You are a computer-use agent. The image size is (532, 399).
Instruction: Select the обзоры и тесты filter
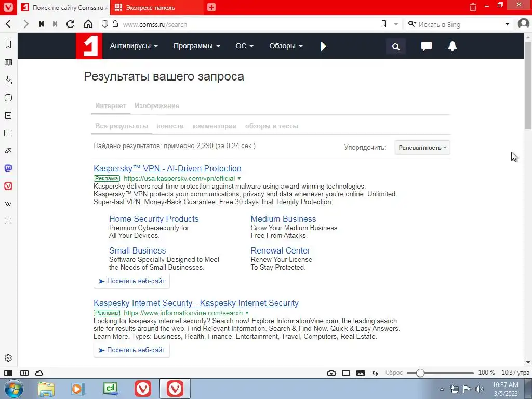click(272, 126)
